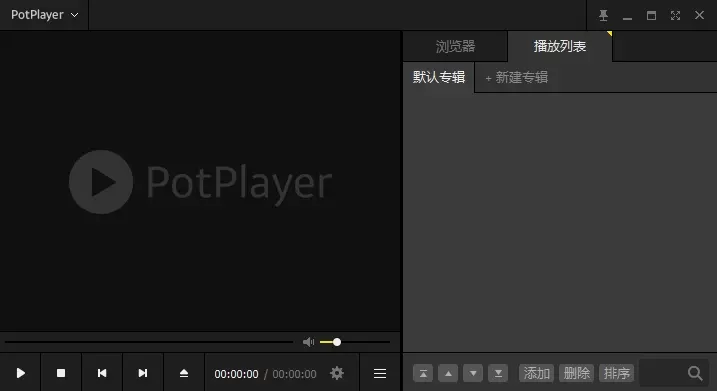Open the 默认专辑 album tab
This screenshot has height=391, width=717.
[x=439, y=77]
